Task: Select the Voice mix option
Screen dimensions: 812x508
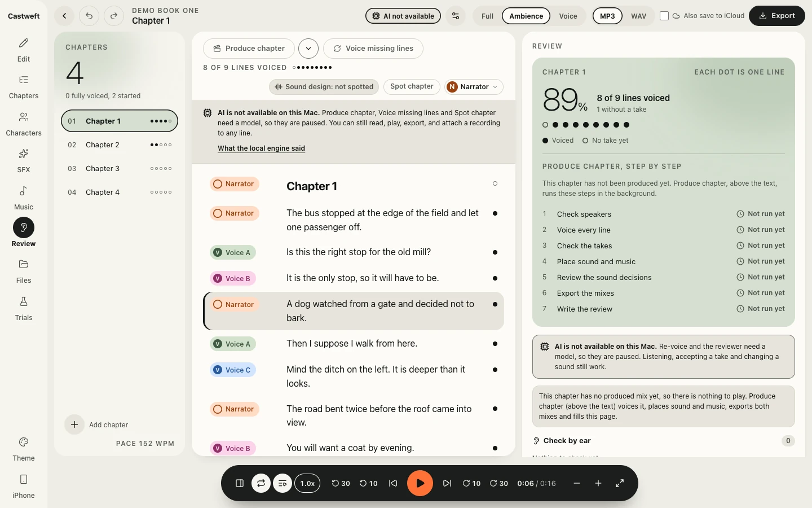Action: (x=568, y=16)
